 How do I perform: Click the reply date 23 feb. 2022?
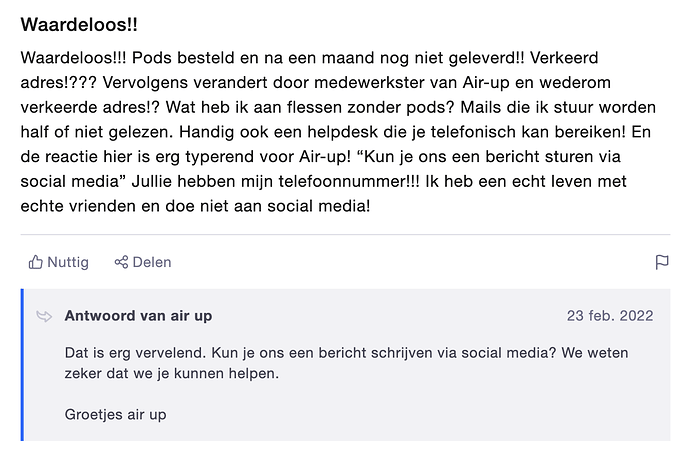coord(609,316)
